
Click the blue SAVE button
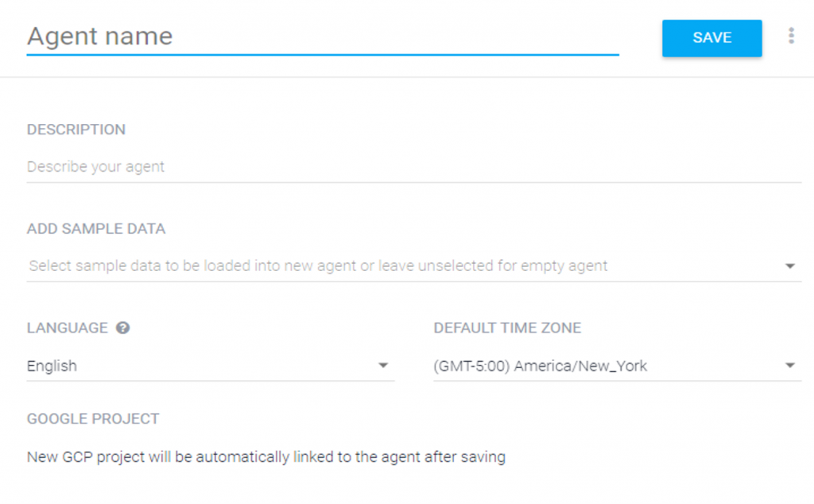(711, 38)
